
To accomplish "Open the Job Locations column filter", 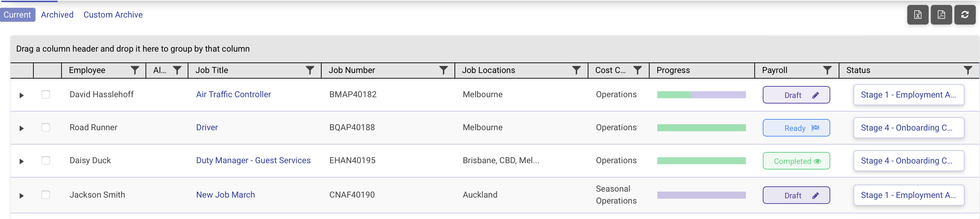I will click(x=576, y=70).
